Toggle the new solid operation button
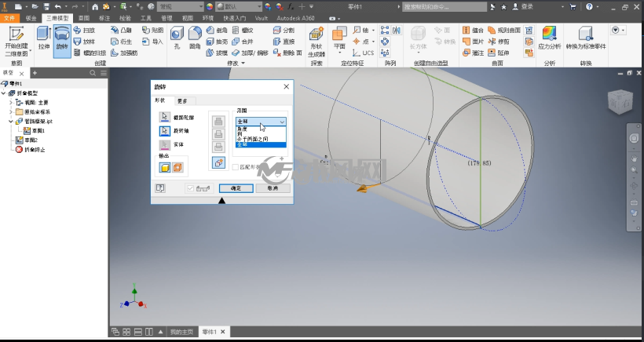 [218, 163]
